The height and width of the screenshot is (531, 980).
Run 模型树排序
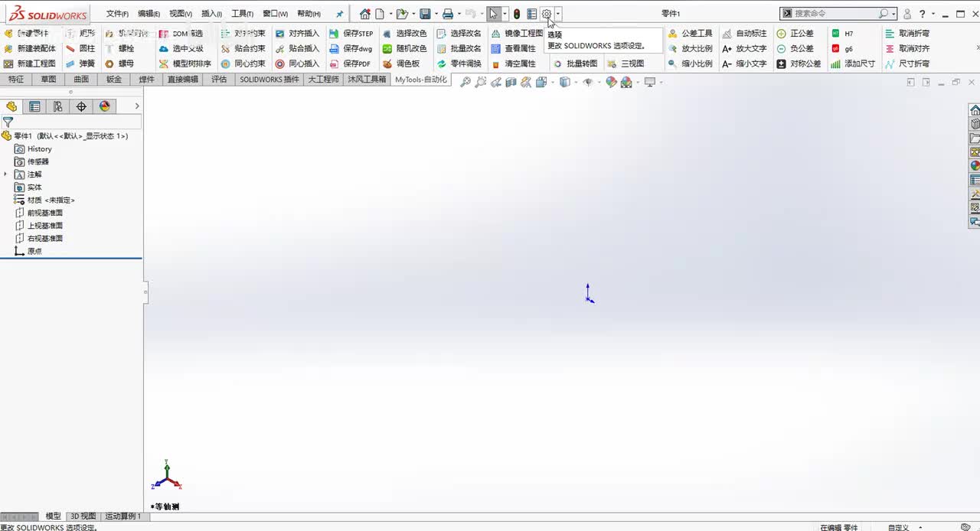185,64
